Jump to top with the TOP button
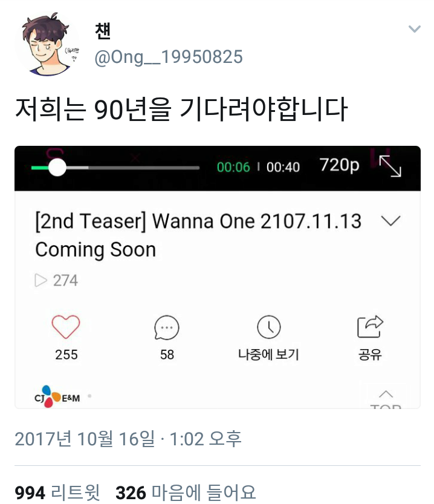Screen dimensions: 434x504 (386, 399)
